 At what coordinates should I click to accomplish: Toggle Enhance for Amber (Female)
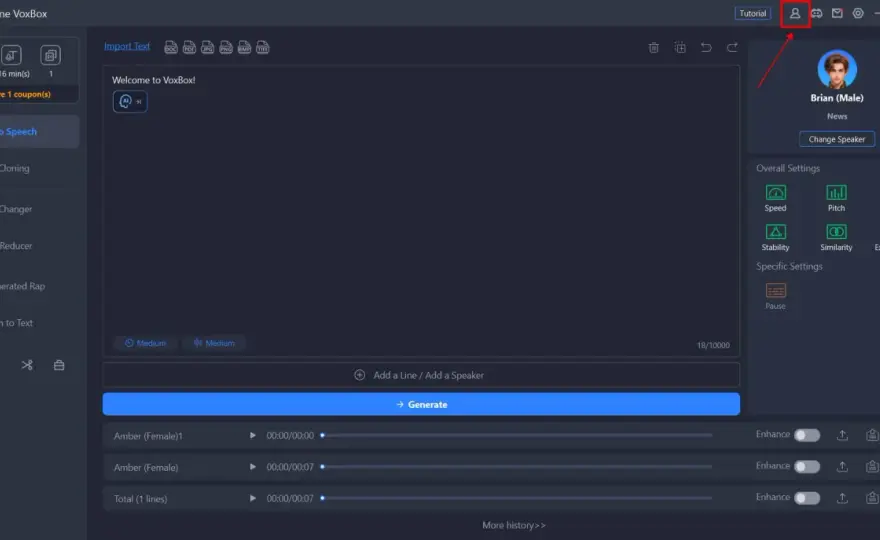pyautogui.click(x=807, y=466)
